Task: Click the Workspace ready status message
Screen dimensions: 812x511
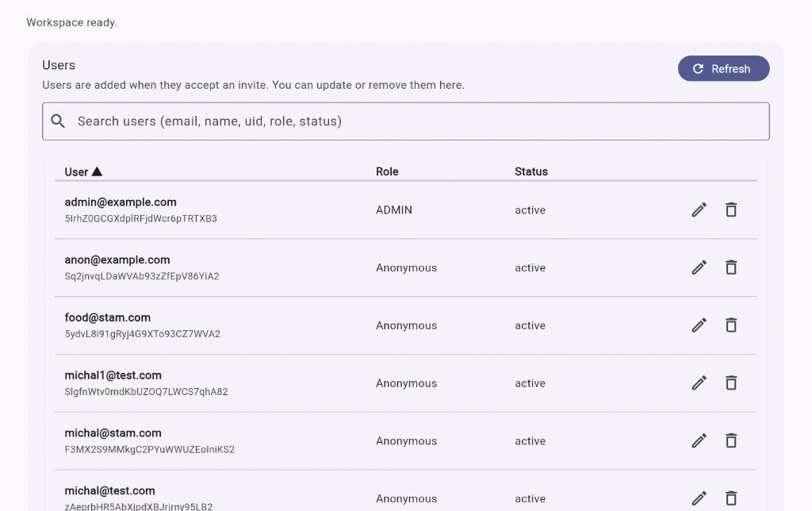Action: [72, 22]
